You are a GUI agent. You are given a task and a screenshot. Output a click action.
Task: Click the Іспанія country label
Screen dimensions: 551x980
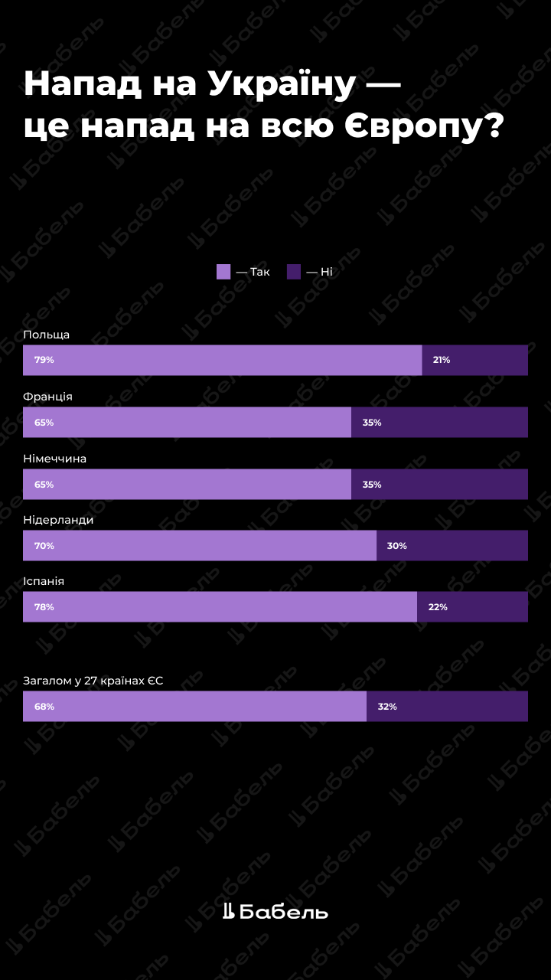pos(44,581)
